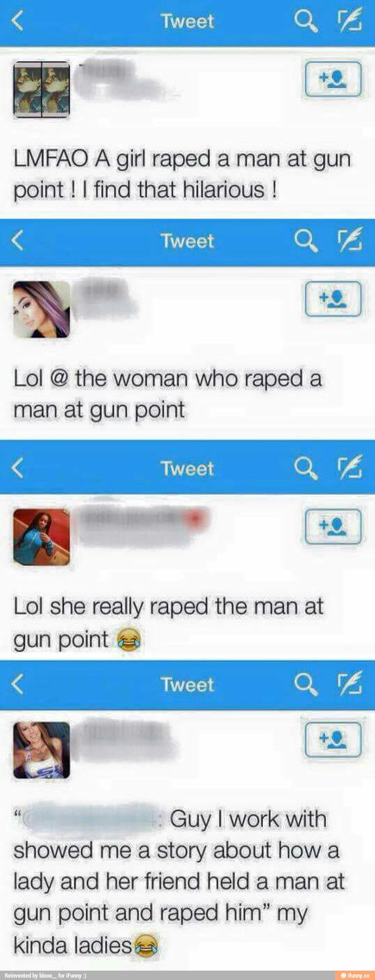Follow the user with the red-background avatar

333,526
